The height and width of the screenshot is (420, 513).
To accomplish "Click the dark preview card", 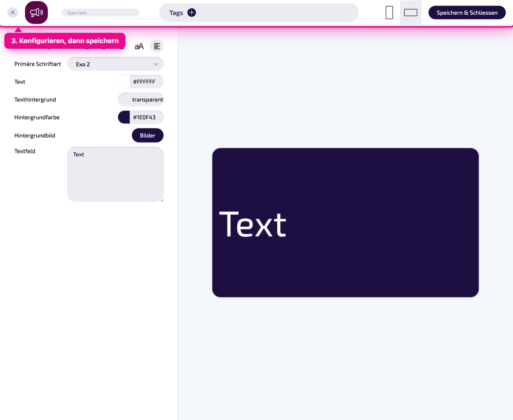I will pos(346,223).
